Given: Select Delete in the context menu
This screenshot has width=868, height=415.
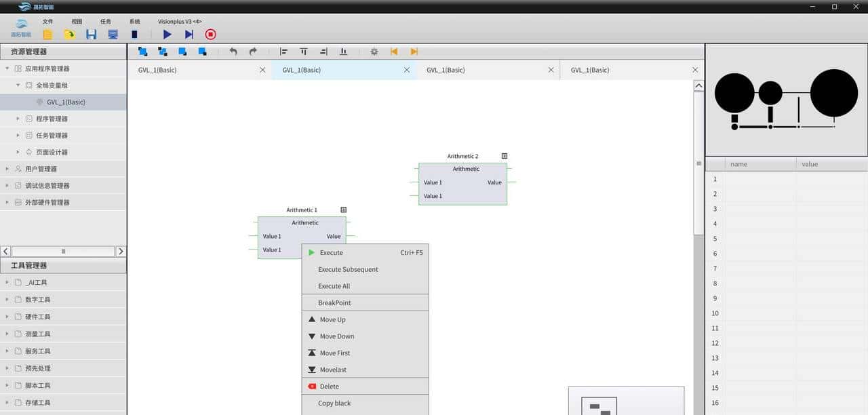Looking at the screenshot, I should pyautogui.click(x=329, y=387).
